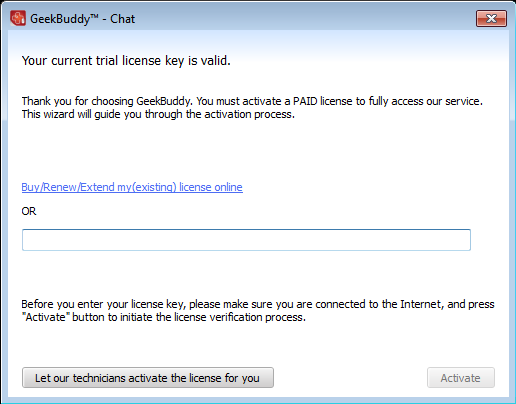
Task: Click the This wizard will guide you sentence
Action: 158,114
